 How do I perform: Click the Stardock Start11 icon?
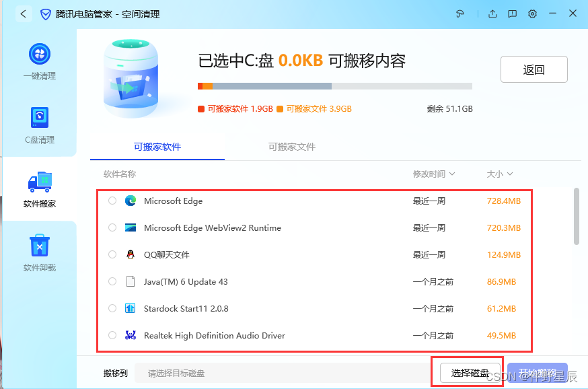point(130,308)
